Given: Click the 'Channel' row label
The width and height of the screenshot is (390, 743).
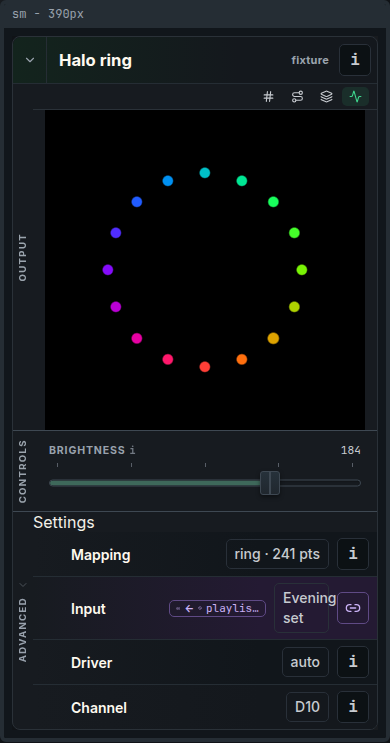Looking at the screenshot, I should 99,708.
